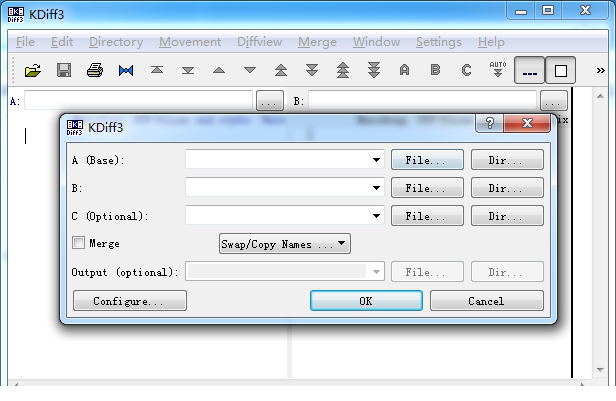
Task: Toggle show line numbers square button
Action: pos(561,71)
